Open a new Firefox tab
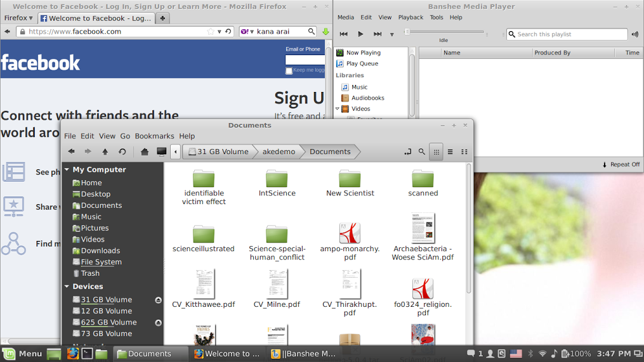The width and height of the screenshot is (644, 362). tap(162, 18)
